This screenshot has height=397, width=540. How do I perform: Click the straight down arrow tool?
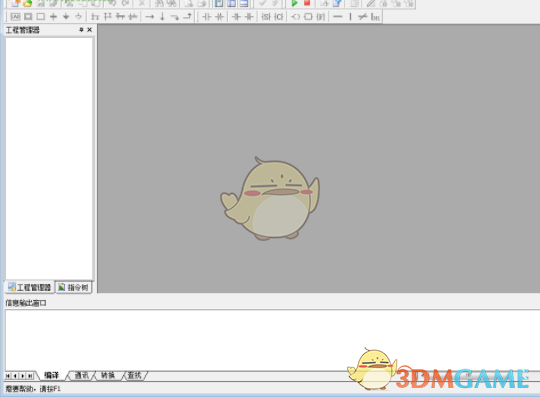162,16
